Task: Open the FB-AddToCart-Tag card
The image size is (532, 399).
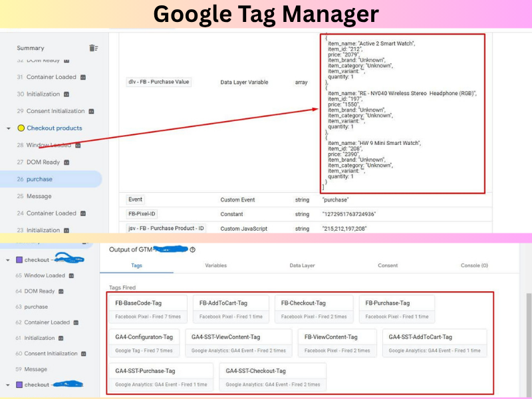Action: point(231,309)
